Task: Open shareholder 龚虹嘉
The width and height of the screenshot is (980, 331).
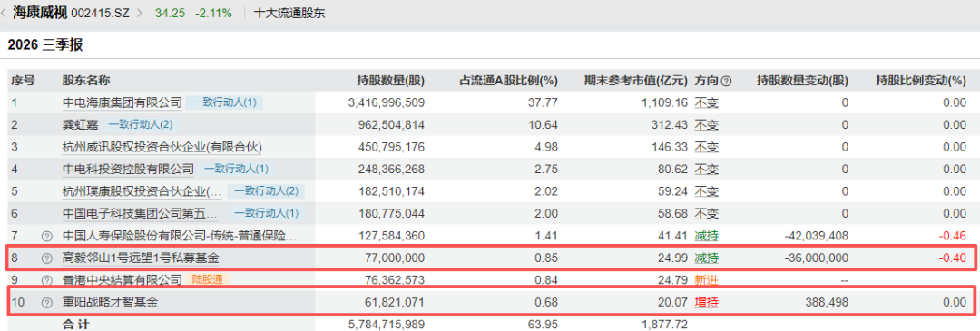Action: click(x=80, y=125)
